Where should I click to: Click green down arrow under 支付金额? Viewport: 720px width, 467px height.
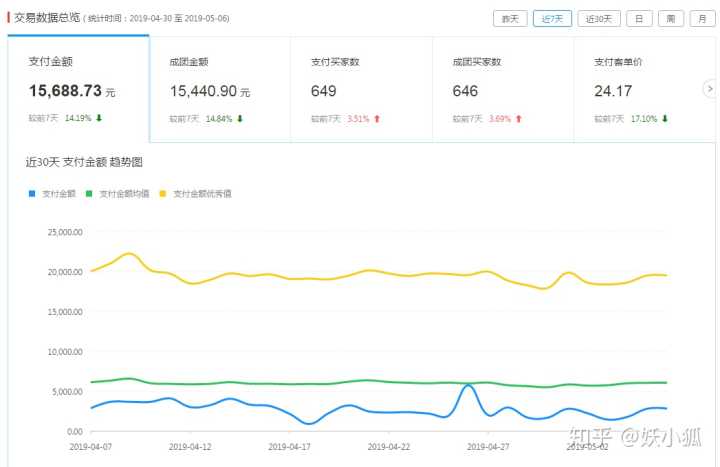tap(99, 118)
